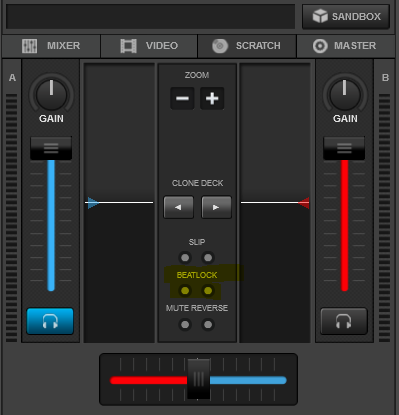
Task: Toggle Slip mode for deck B
Action: point(208,258)
